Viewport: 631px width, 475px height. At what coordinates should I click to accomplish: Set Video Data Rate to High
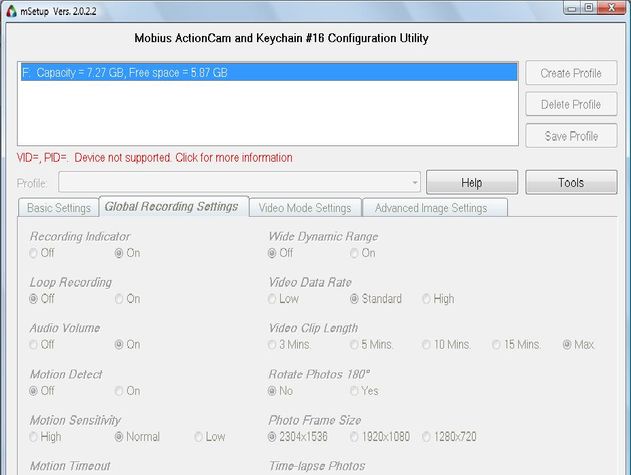coord(438,299)
